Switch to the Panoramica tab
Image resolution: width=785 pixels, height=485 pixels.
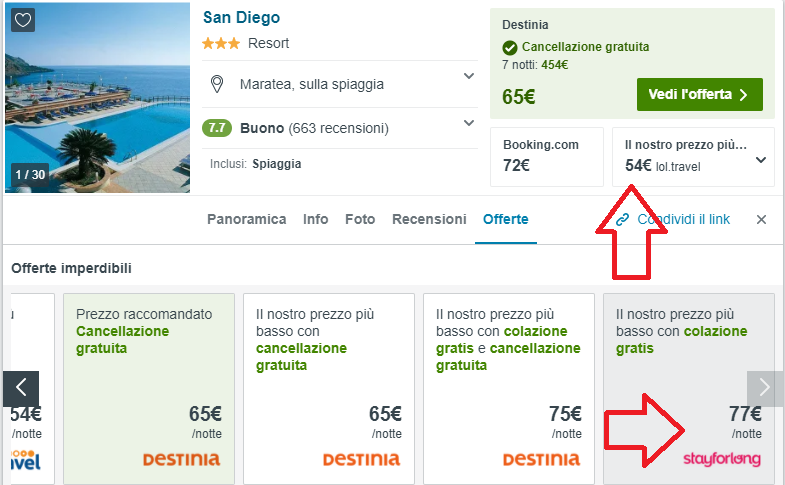[246, 219]
